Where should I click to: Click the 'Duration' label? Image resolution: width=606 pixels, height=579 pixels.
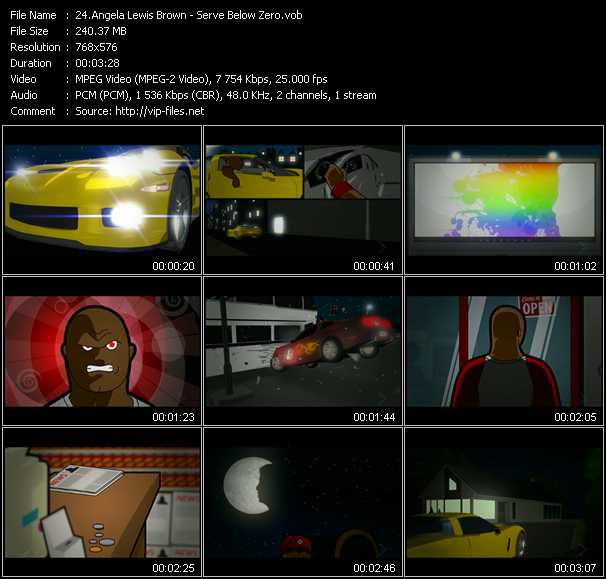[x=31, y=63]
